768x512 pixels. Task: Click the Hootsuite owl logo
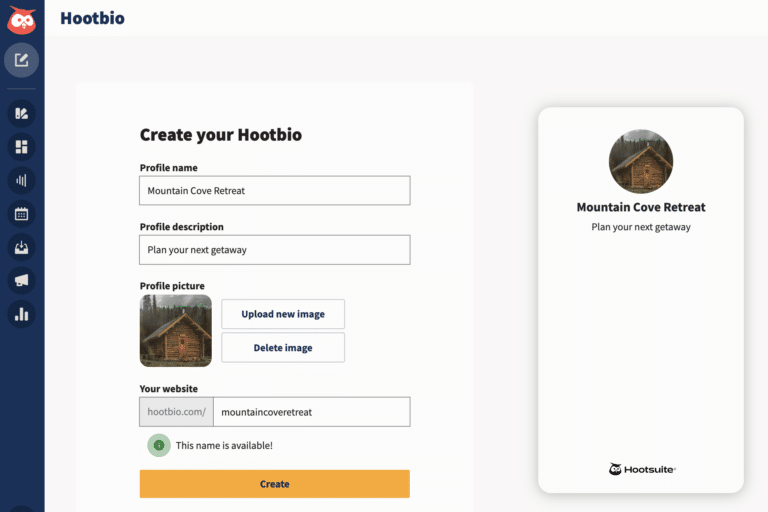pyautogui.click(x=21, y=19)
